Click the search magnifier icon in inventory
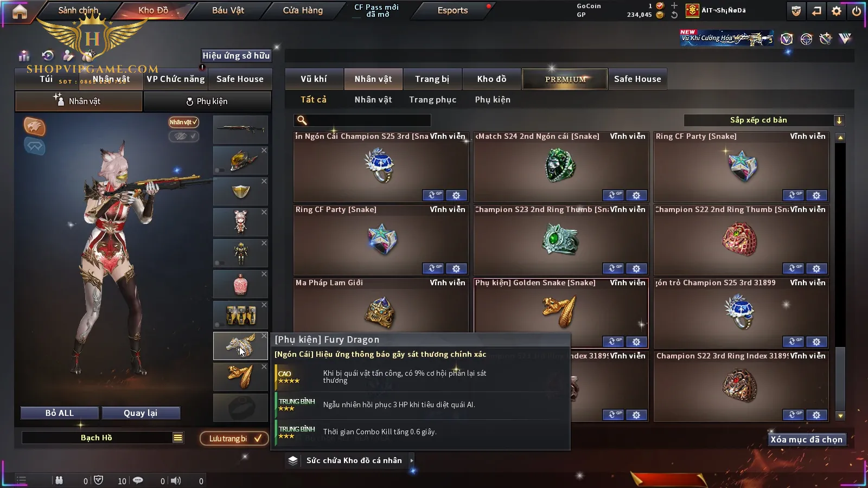The height and width of the screenshot is (488, 868). click(302, 120)
